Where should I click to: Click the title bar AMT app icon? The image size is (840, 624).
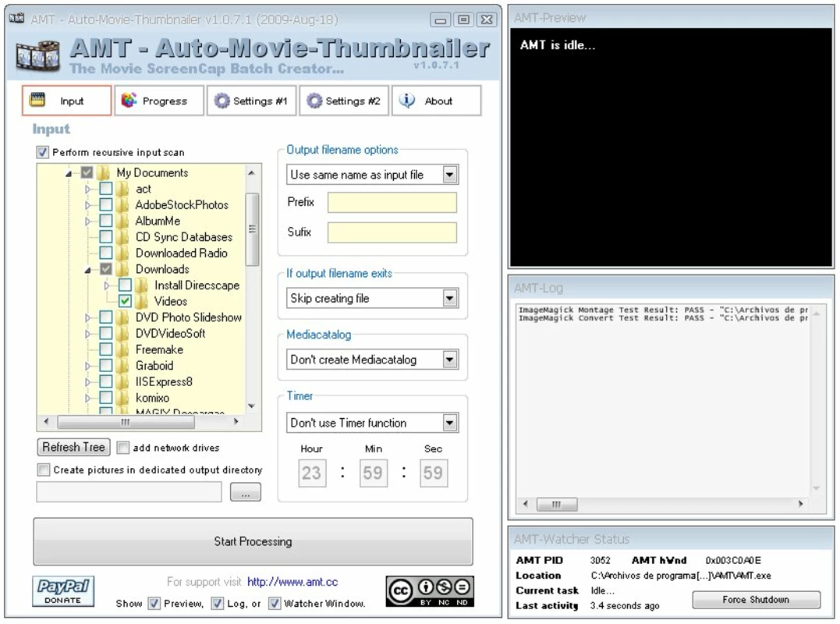click(x=16, y=19)
